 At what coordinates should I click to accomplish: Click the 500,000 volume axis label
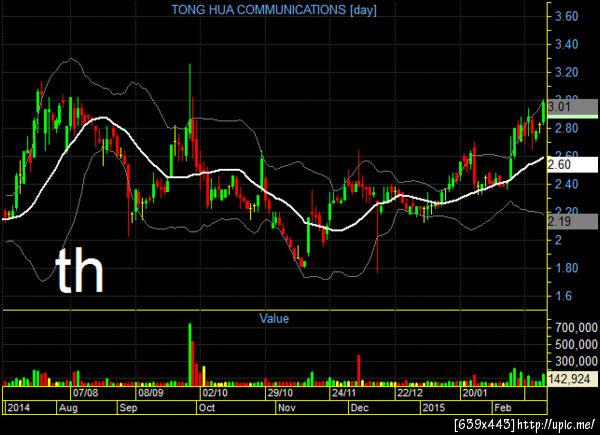pos(576,344)
